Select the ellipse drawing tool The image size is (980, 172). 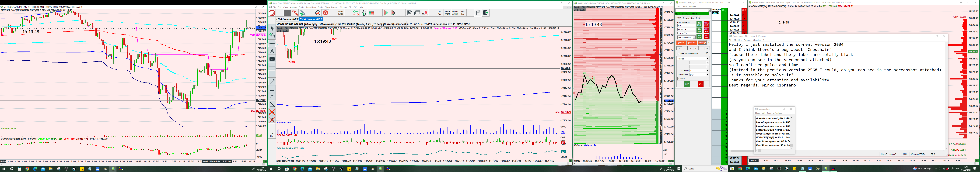pos(272,97)
